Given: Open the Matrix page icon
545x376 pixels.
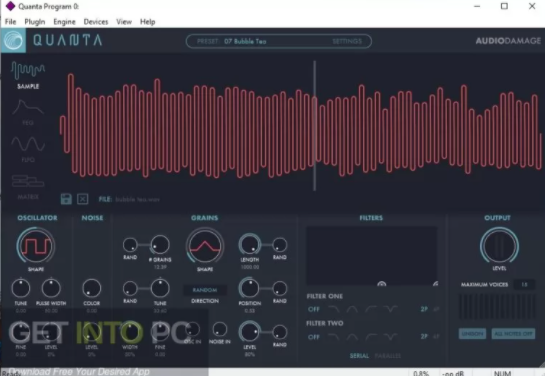Looking at the screenshot, I should click(28, 181).
